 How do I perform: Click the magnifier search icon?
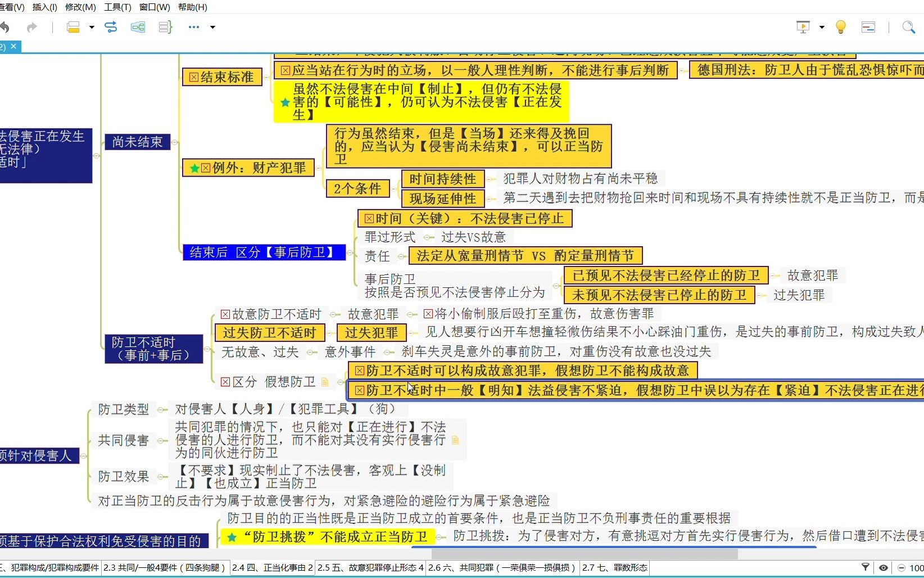[x=908, y=27]
